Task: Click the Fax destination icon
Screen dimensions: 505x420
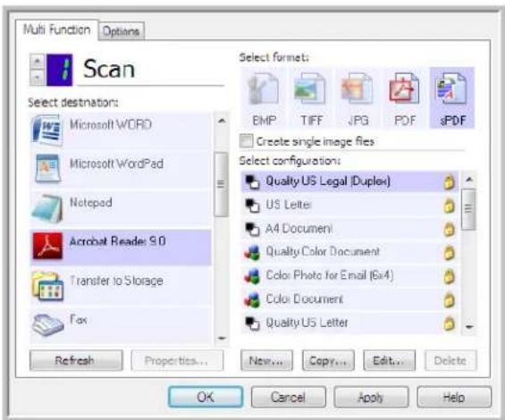Action: coord(47,324)
